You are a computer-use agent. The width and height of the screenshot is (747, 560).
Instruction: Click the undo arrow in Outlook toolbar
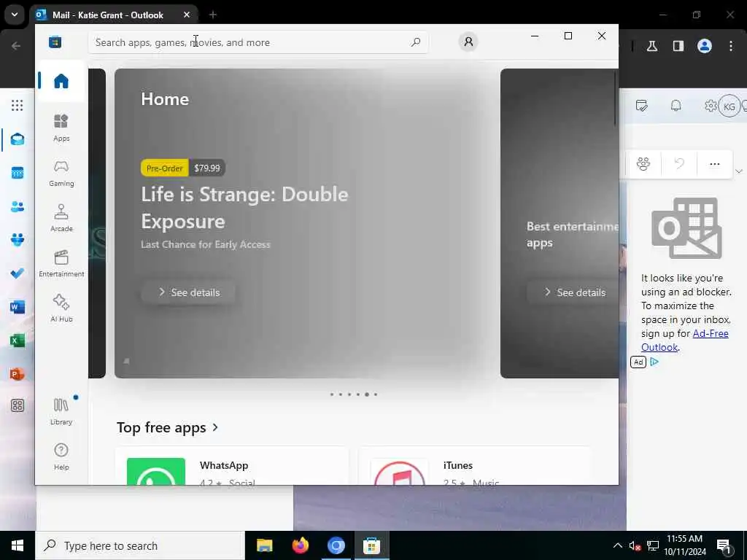click(x=679, y=164)
